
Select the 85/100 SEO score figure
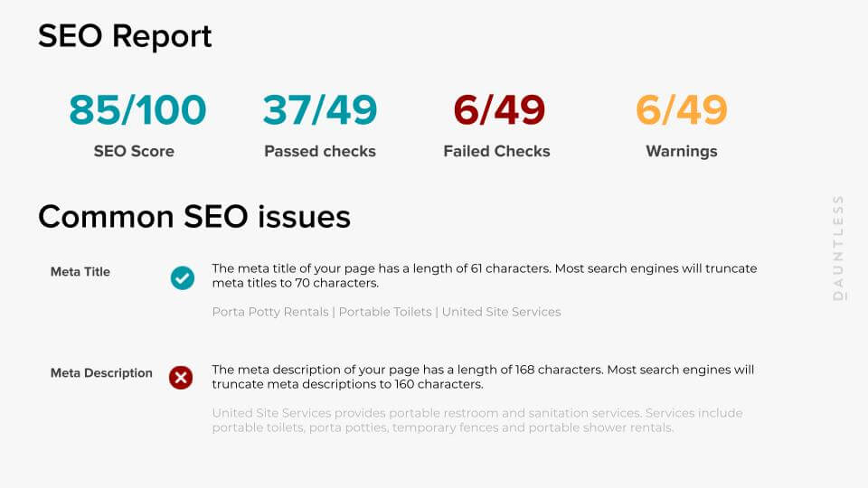click(x=137, y=110)
